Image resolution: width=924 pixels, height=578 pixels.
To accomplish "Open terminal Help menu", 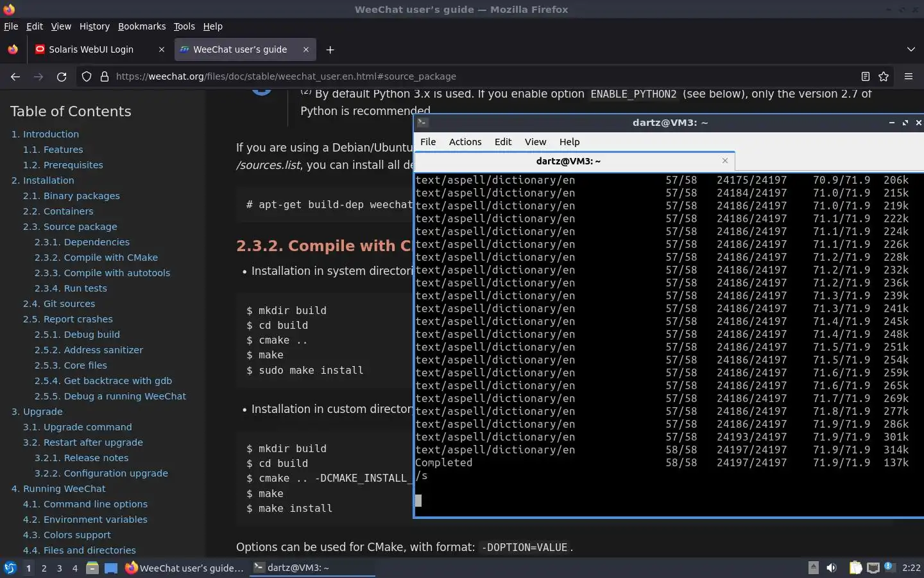I will (569, 142).
